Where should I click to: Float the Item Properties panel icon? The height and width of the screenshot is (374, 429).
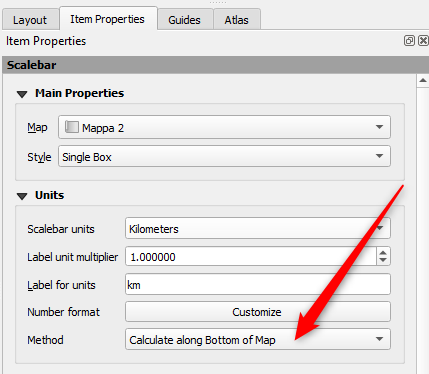[x=409, y=41]
